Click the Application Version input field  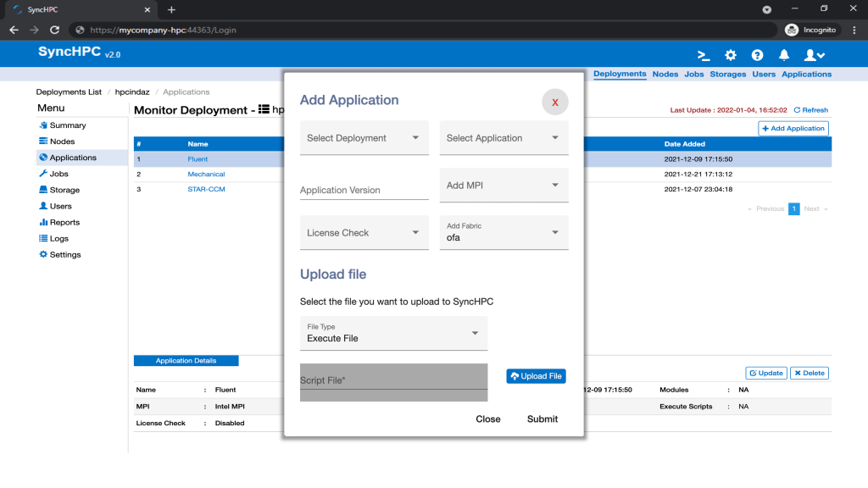[x=364, y=190]
